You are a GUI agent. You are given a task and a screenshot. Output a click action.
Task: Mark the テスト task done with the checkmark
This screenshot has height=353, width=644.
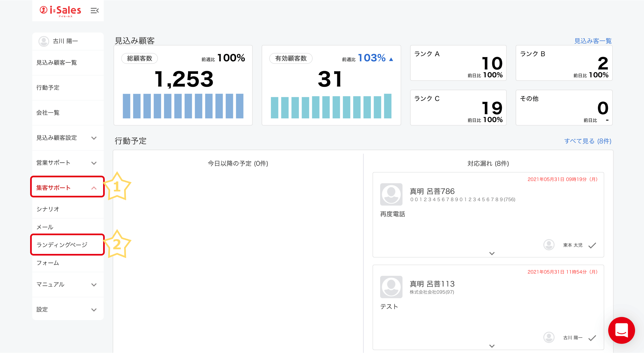(x=592, y=338)
